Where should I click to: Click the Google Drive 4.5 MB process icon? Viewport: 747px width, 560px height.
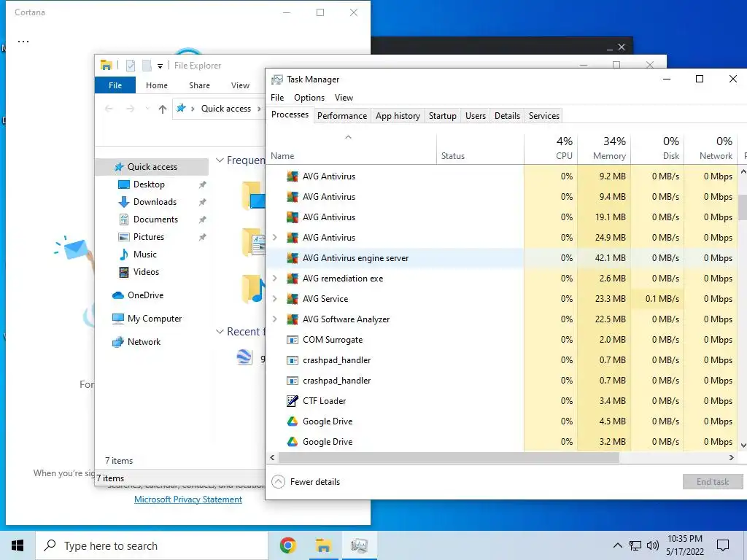click(292, 421)
